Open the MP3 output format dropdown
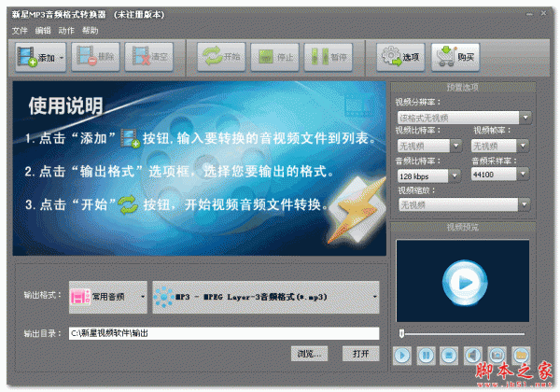This screenshot has width=560, height=392. [x=266, y=297]
